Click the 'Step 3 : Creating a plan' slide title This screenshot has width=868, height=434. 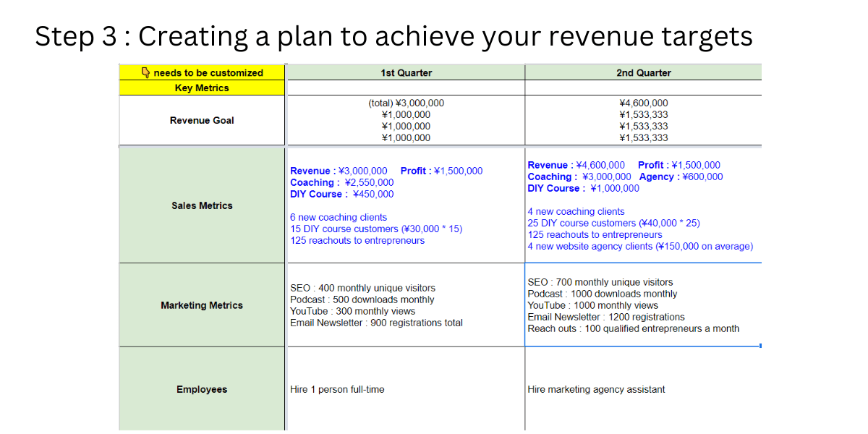393,36
